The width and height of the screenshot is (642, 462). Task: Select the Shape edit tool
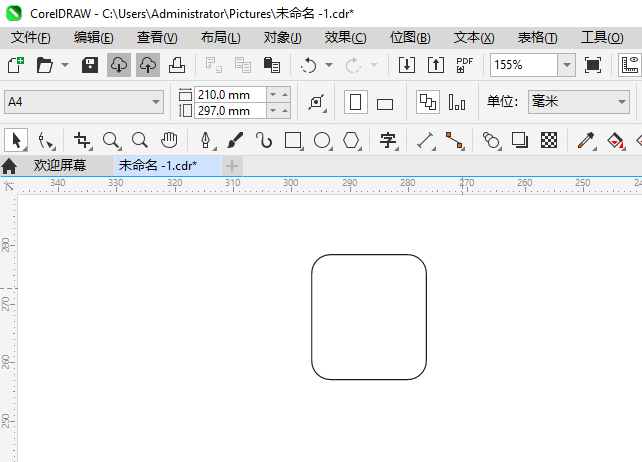(x=45, y=140)
